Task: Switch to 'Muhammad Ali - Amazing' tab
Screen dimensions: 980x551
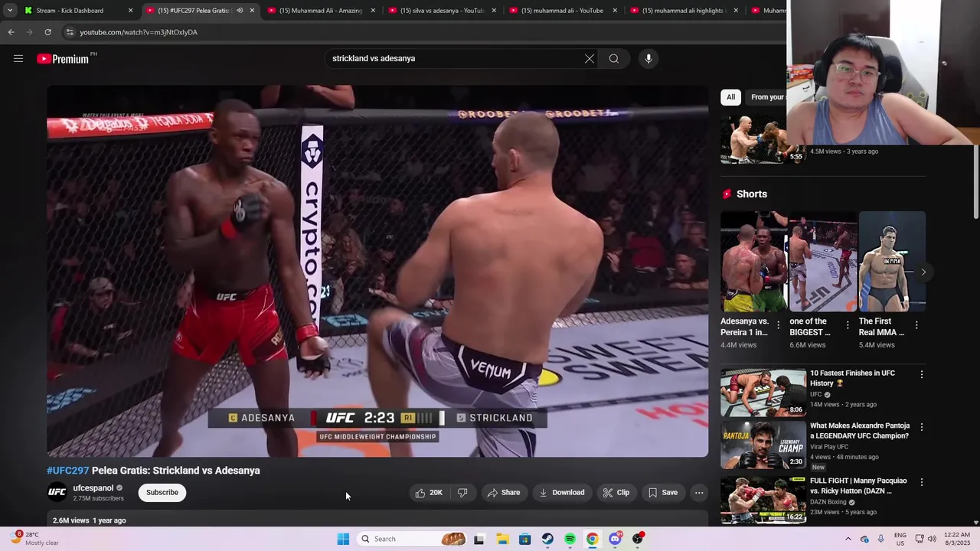Action: click(x=320, y=11)
